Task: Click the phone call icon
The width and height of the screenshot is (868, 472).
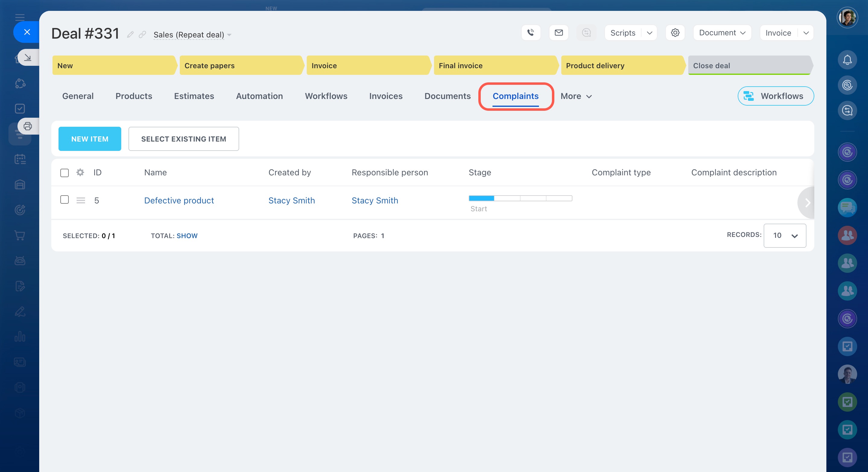Action: 531,33
